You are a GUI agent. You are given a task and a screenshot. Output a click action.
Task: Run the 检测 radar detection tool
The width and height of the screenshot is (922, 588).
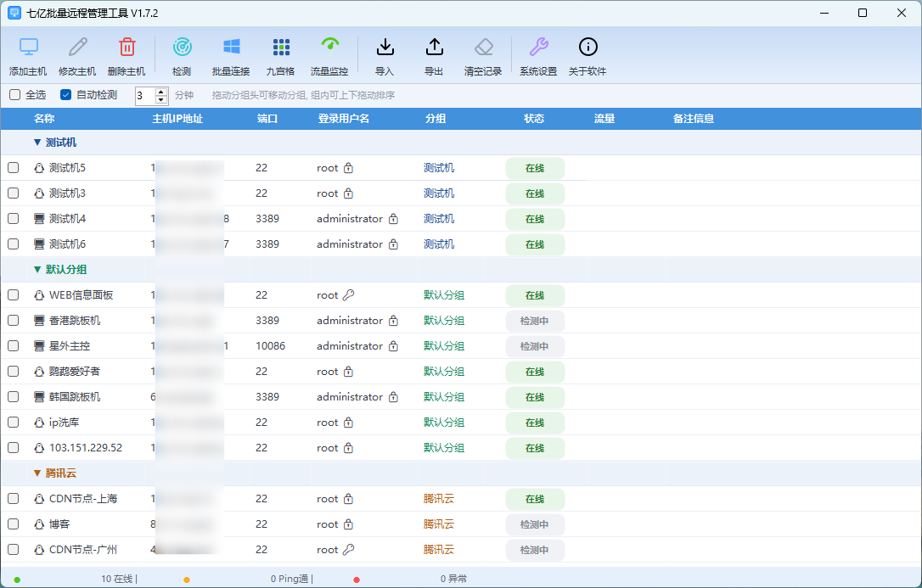point(182,47)
